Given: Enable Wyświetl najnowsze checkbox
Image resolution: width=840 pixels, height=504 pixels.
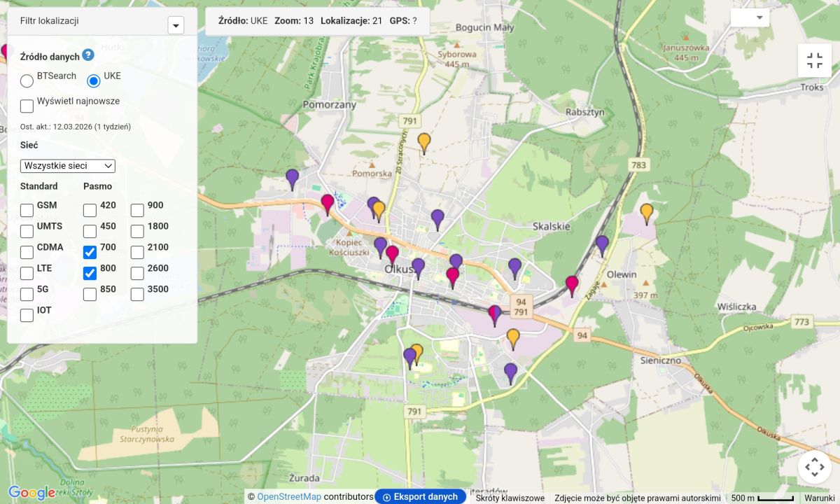Looking at the screenshot, I should [27, 106].
